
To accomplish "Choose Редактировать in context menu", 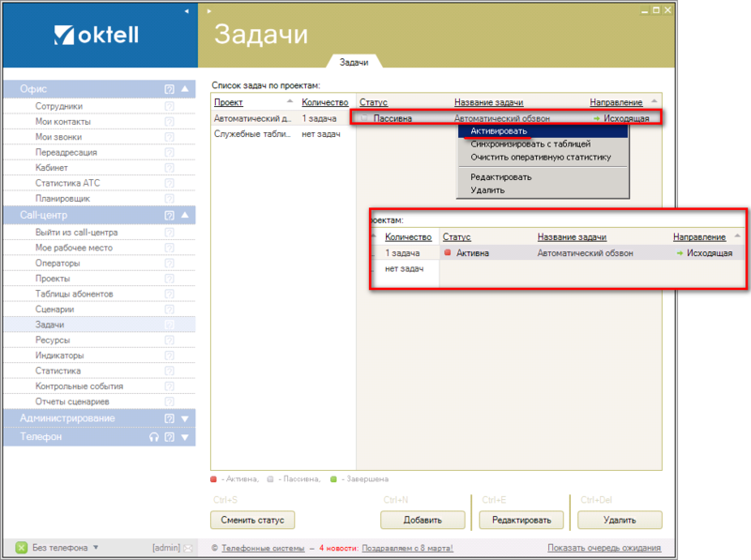I will (x=544, y=177).
